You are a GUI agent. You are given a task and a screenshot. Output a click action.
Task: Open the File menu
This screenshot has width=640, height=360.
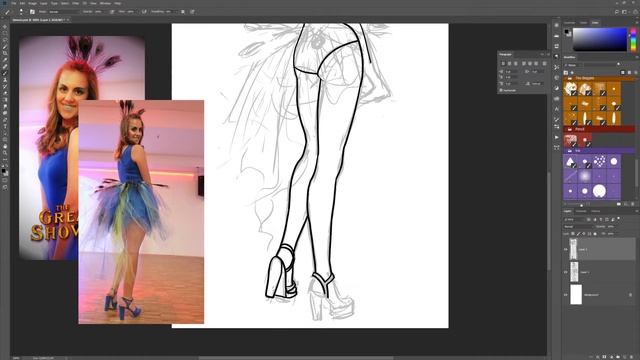pos(13,3)
